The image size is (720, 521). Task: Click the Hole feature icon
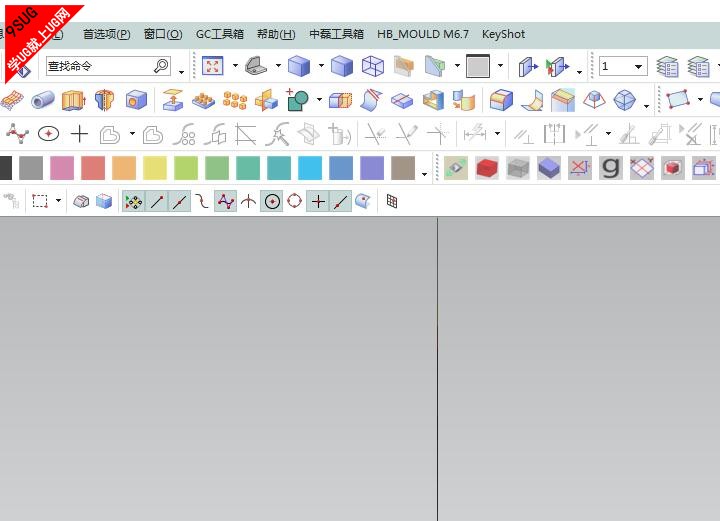[x=136, y=100]
